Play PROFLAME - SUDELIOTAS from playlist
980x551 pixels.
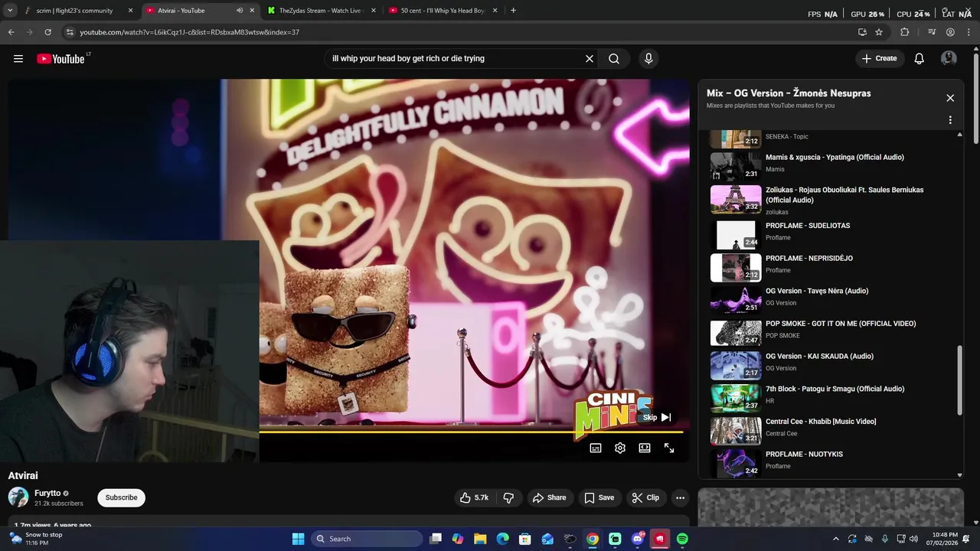(831, 233)
